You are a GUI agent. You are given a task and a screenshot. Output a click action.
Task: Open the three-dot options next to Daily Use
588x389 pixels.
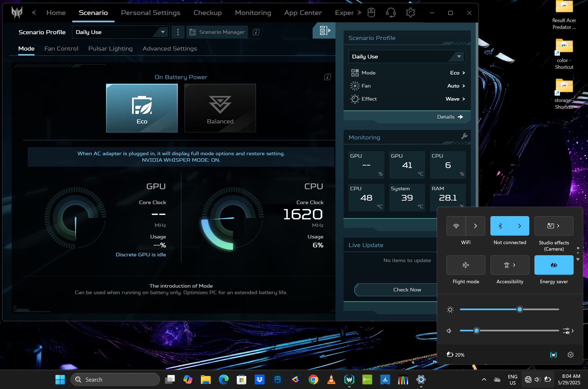(x=178, y=32)
